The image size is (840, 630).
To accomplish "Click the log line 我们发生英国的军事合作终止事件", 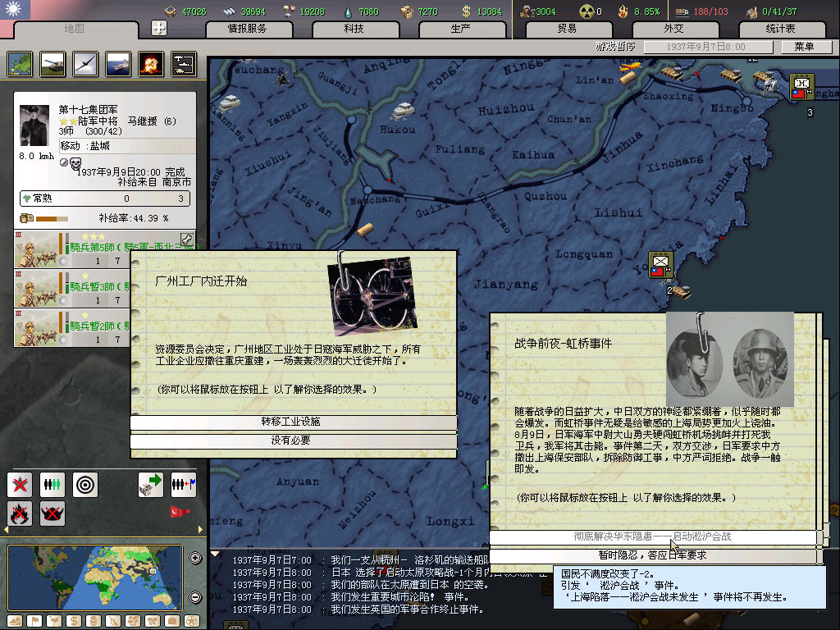I will pos(407,609).
